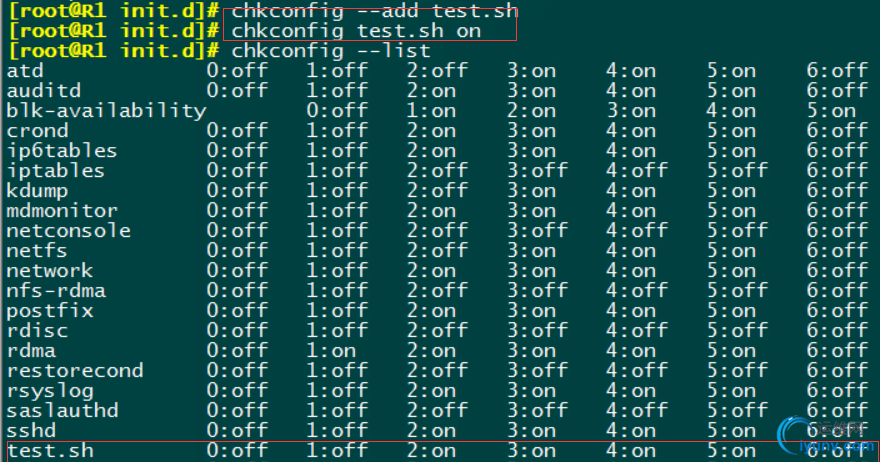Image resolution: width=880 pixels, height=462 pixels.
Task: Select the iptables service name
Action: point(56,171)
